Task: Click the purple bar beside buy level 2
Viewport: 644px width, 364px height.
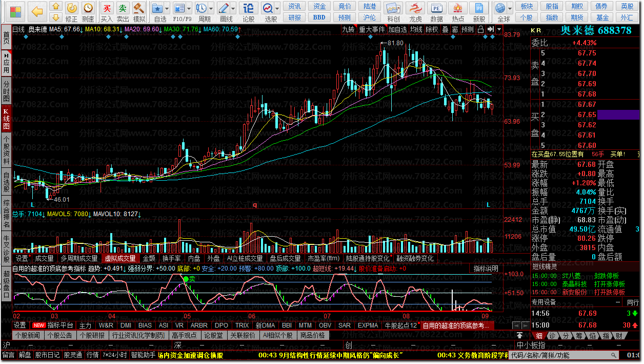Action: [x=617, y=114]
